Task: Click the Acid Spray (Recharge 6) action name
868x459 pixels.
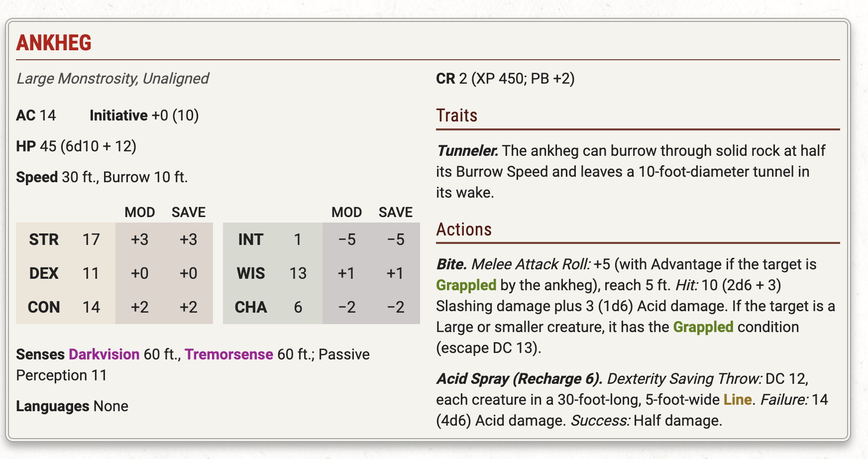Action: coord(520,379)
